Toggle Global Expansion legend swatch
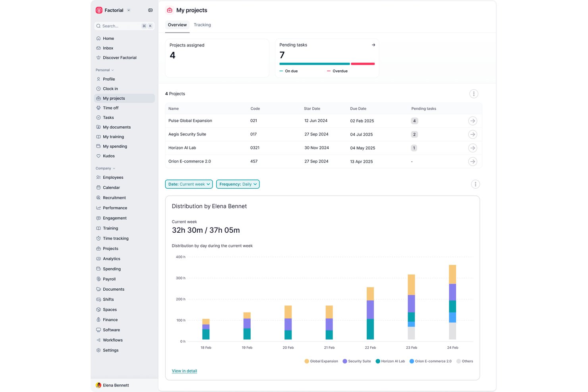This screenshot has height=392, width=588. pos(307,361)
